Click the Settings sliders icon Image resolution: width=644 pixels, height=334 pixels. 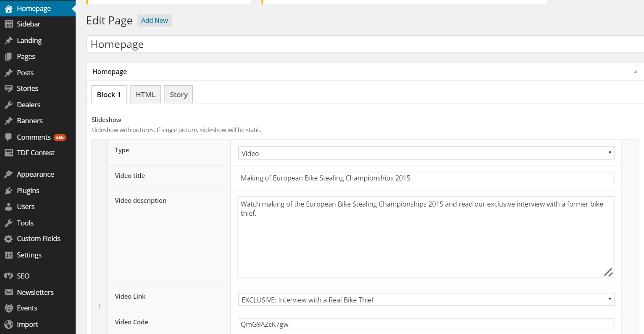8,255
